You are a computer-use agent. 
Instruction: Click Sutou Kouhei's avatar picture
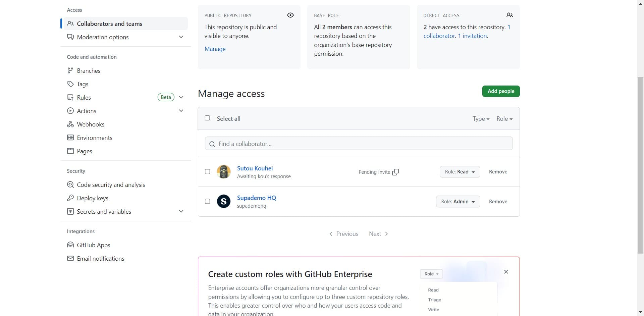(x=223, y=172)
